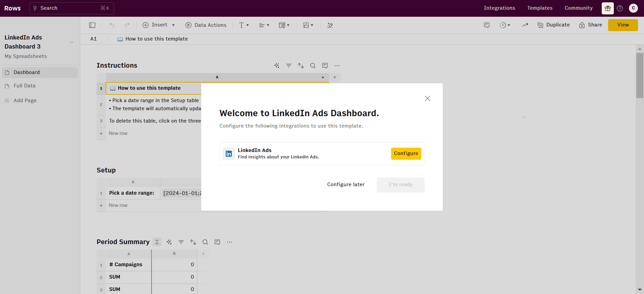The height and width of the screenshot is (294, 644).
Task: Open the version history dropdown
Action: pyautogui.click(x=505, y=25)
